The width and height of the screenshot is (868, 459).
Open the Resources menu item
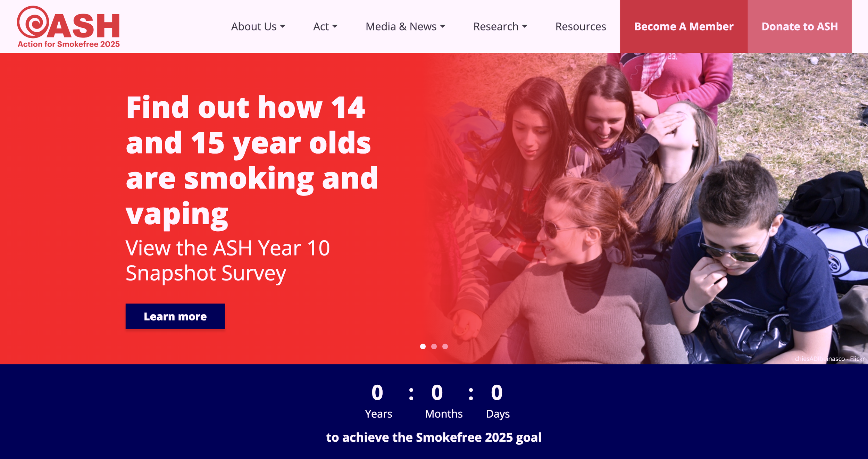click(581, 27)
